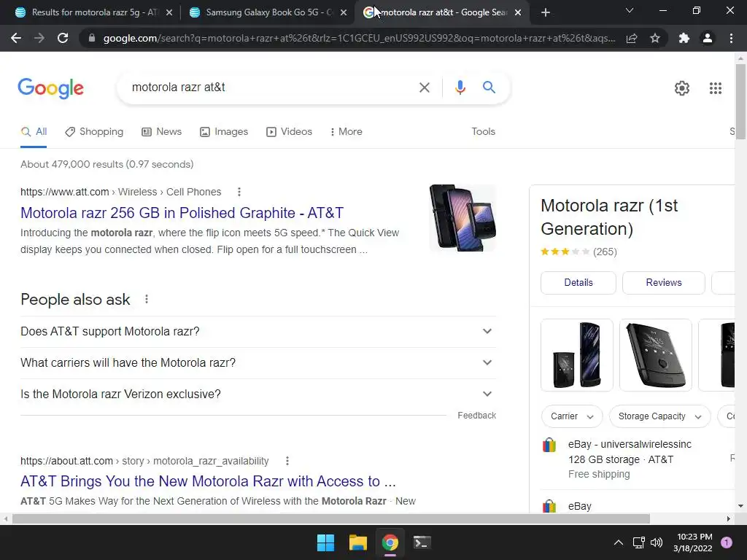Bookmark this page with the star icon
This screenshot has height=560, width=747.
[655, 38]
